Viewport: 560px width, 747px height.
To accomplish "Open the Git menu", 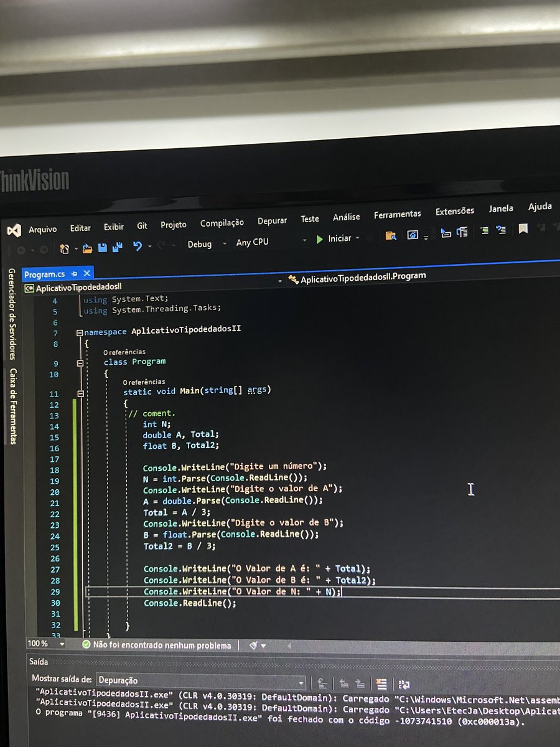I will (142, 226).
